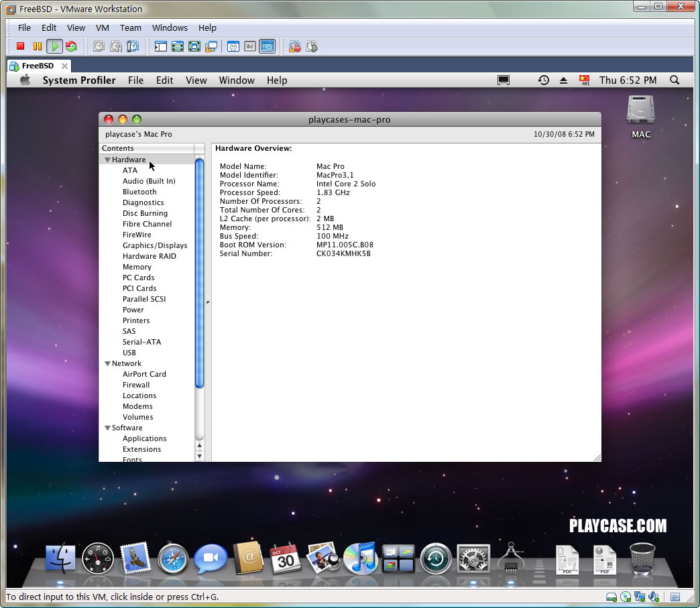The width and height of the screenshot is (700, 608).
Task: Open System Profiler's Window menu
Action: (x=237, y=80)
